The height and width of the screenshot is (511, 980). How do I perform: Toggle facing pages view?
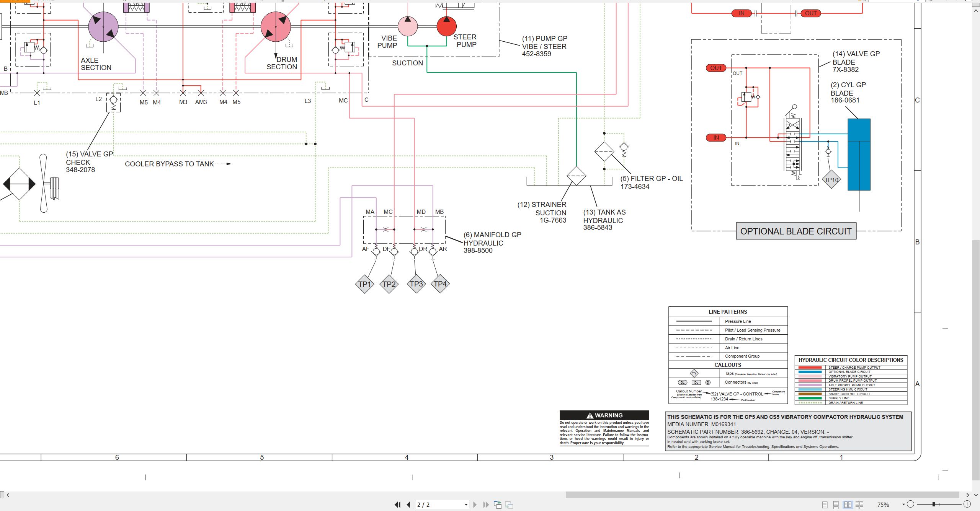click(848, 504)
